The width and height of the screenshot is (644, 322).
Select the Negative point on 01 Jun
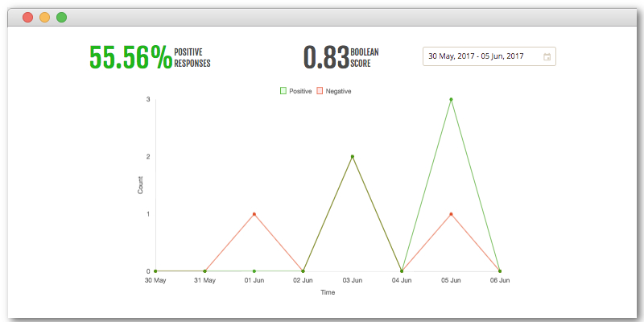(x=254, y=214)
